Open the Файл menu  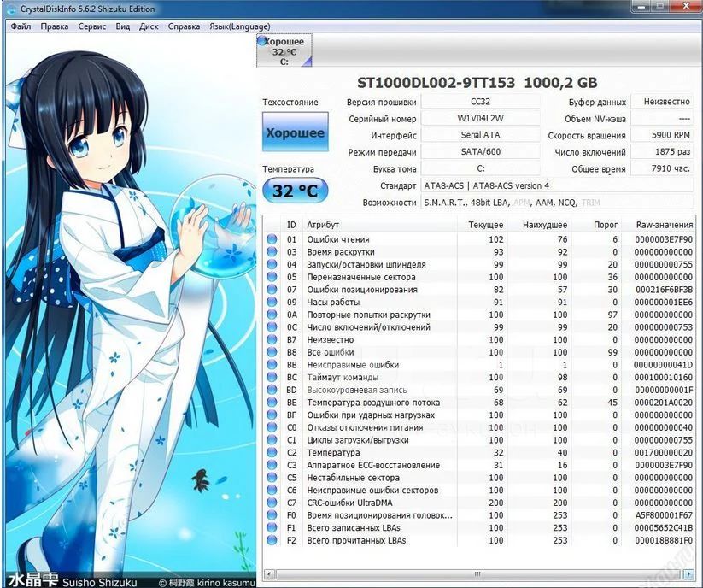coord(21,26)
